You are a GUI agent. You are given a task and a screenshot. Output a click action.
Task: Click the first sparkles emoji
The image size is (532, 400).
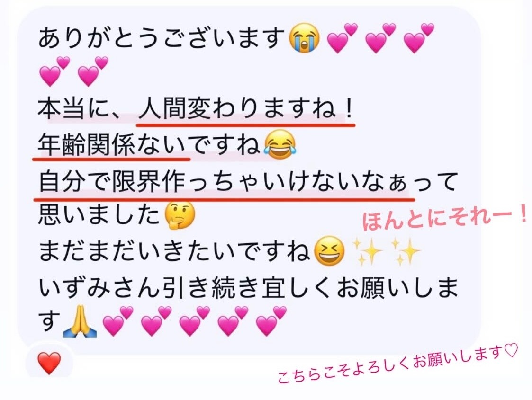pos(368,252)
